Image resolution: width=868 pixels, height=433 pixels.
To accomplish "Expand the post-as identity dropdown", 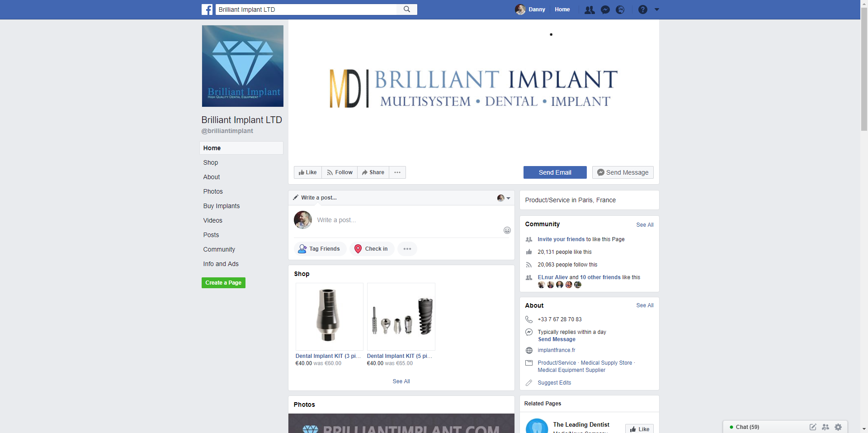I will [504, 198].
